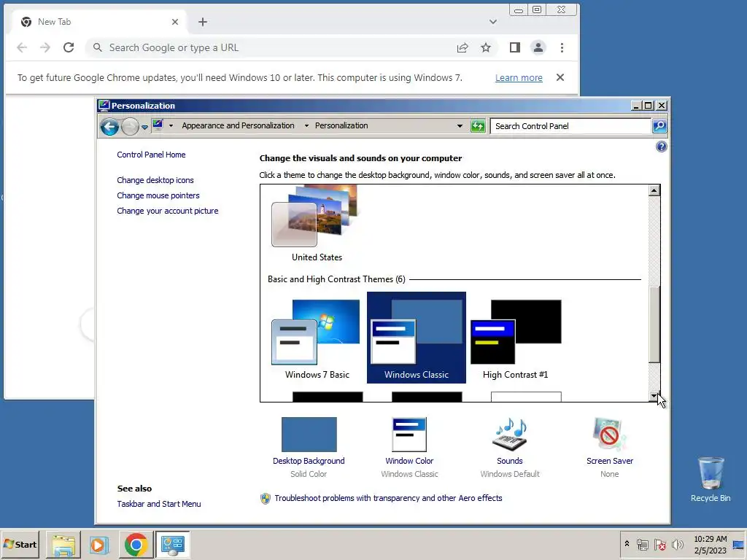The height and width of the screenshot is (560, 747).
Task: Open Windows Media Player from the taskbar
Action: point(99,545)
